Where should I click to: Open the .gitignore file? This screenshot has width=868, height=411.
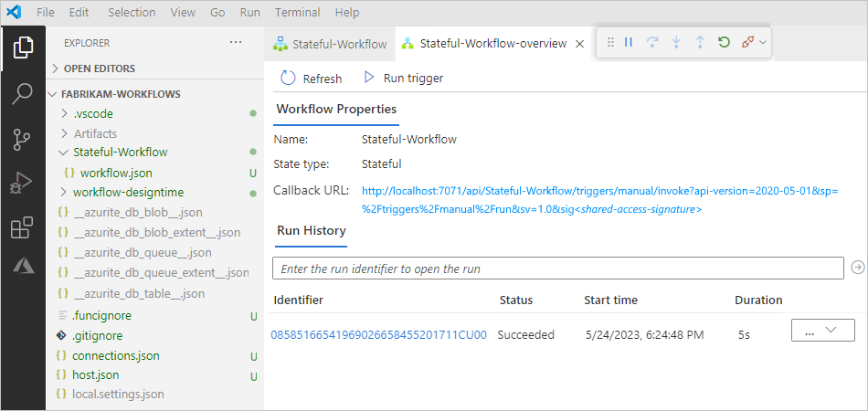(x=98, y=336)
